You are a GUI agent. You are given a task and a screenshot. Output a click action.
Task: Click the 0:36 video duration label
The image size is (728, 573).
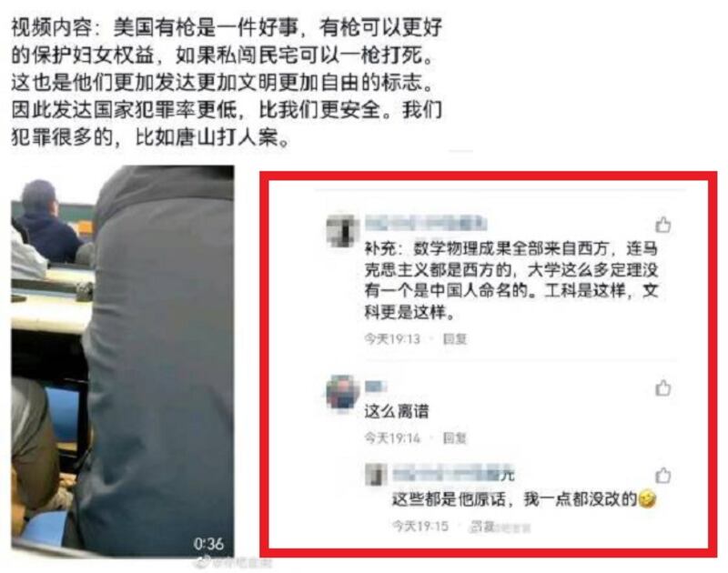[208, 543]
